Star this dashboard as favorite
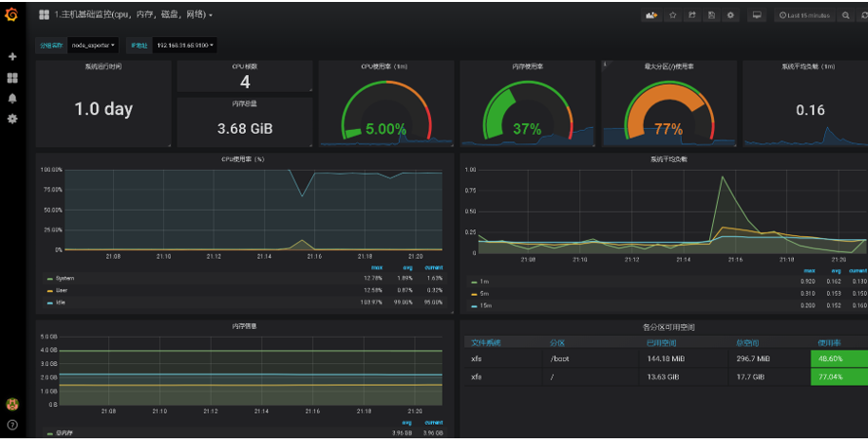868x448 pixels. point(673,16)
